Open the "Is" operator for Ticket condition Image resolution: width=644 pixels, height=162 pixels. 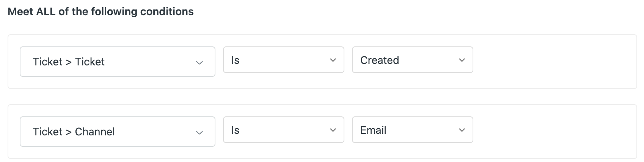(283, 60)
